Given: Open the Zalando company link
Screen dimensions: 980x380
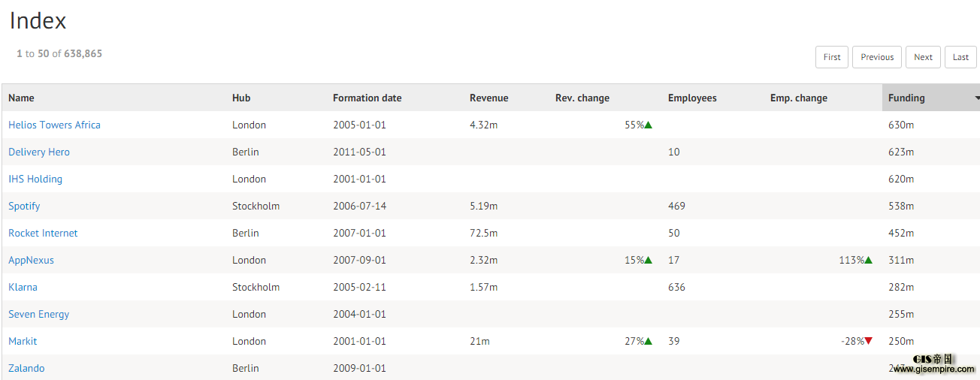Looking at the screenshot, I should 26,368.
